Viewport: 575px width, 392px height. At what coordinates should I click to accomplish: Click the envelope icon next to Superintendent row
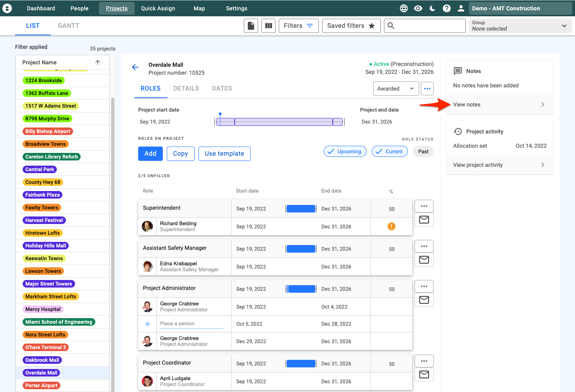tap(424, 219)
